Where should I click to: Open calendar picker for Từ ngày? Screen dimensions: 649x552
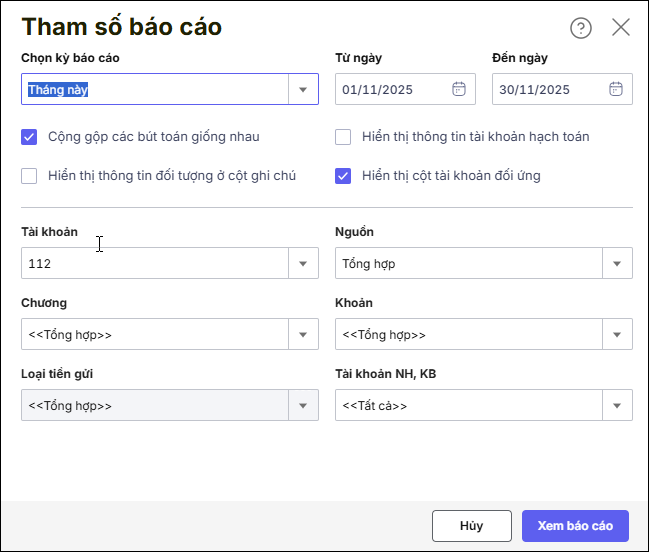point(459,89)
